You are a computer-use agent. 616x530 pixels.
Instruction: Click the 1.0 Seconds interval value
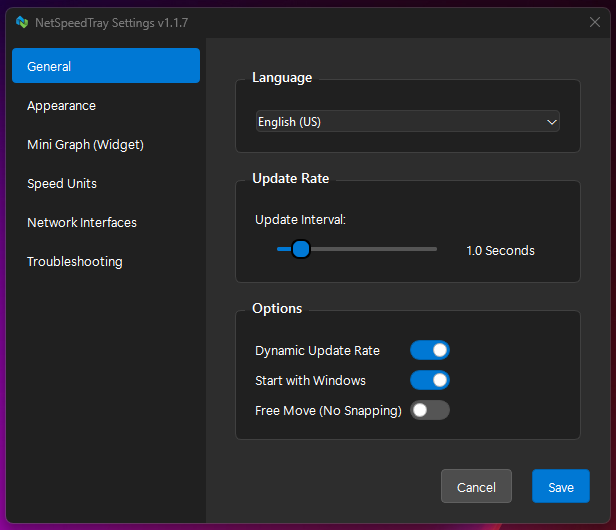500,251
